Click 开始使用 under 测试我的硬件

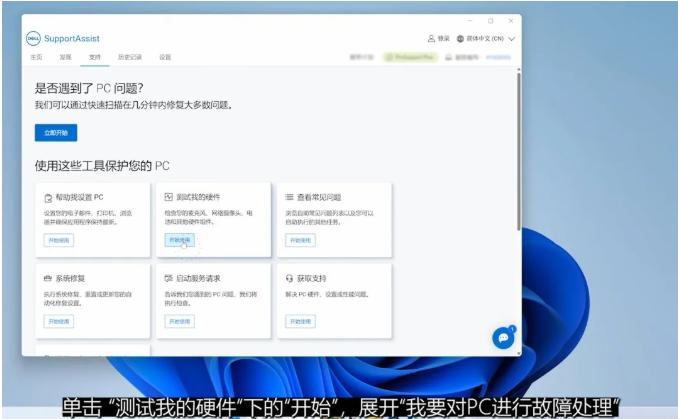179,240
